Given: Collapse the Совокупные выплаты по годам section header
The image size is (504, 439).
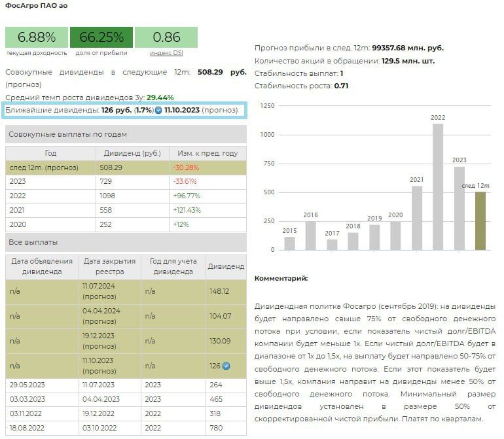Looking at the screenshot, I should 126,134.
